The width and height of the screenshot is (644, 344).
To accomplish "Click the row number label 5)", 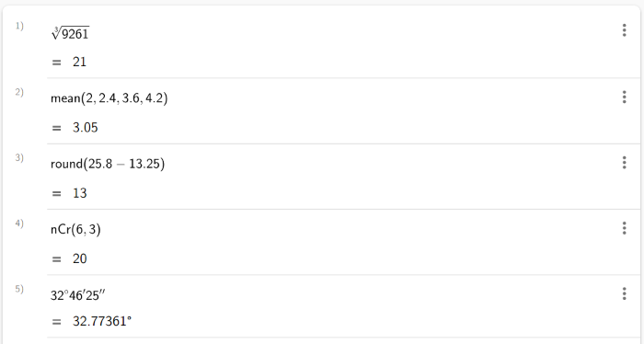I will (x=19, y=289).
